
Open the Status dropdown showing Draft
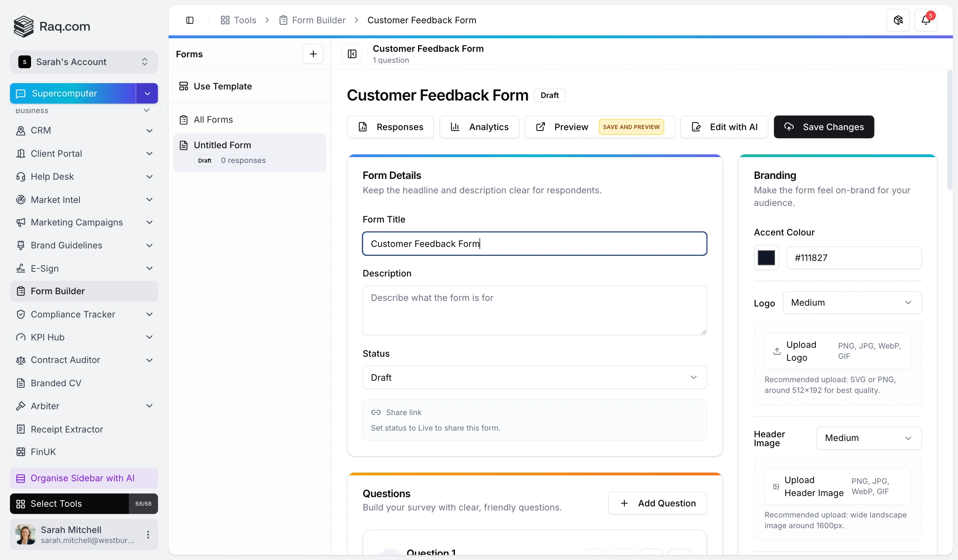click(x=534, y=377)
